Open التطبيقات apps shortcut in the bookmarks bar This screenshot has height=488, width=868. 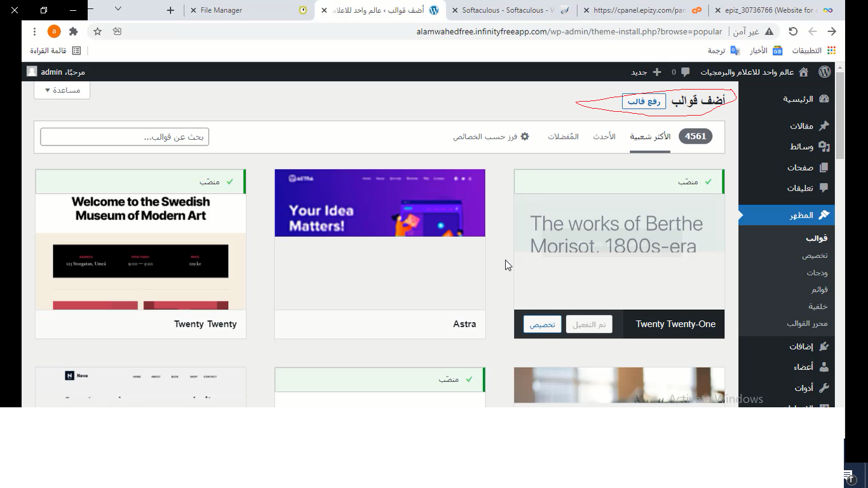tap(813, 50)
